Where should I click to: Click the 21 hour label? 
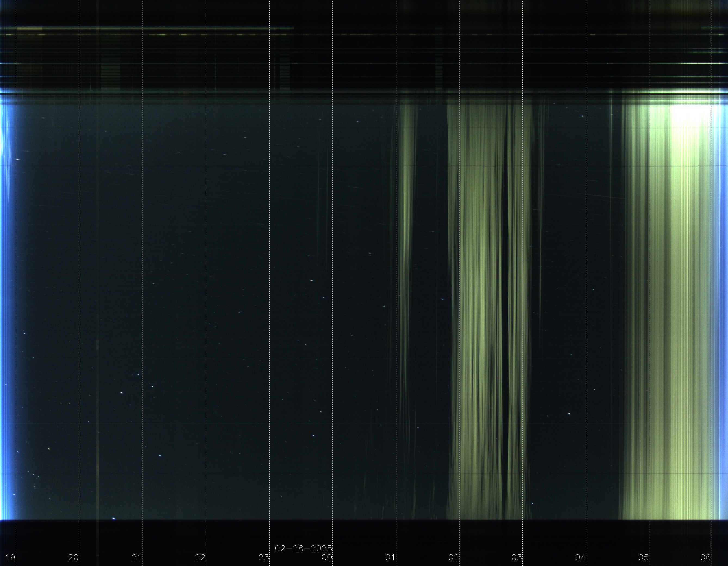[x=137, y=557]
